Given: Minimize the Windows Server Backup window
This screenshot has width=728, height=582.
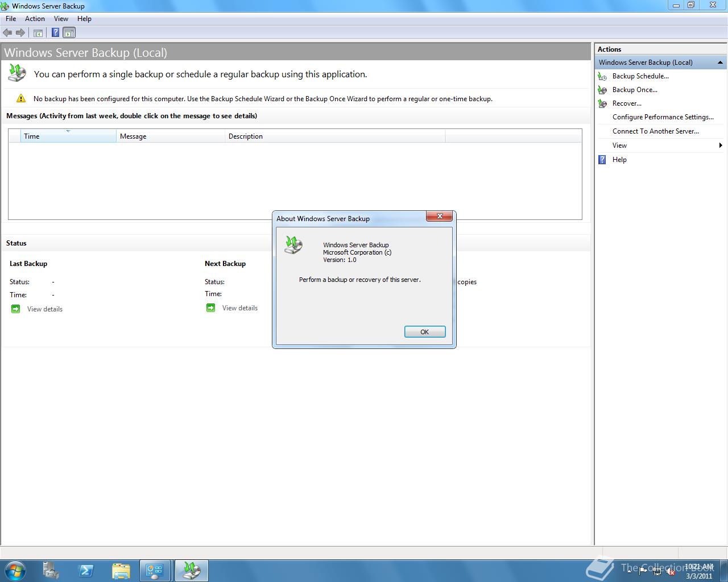Looking at the screenshot, I should (x=676, y=5).
